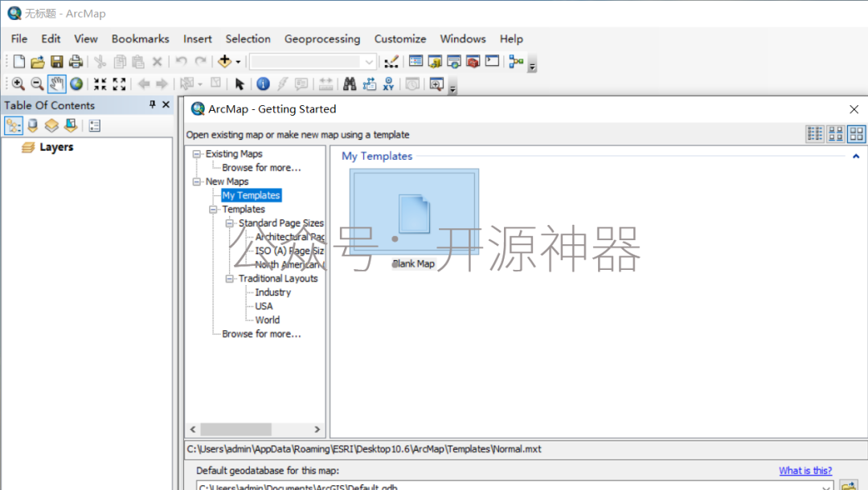This screenshot has width=868, height=490.
Task: Collapse the Existing Maps tree node
Action: tap(197, 154)
